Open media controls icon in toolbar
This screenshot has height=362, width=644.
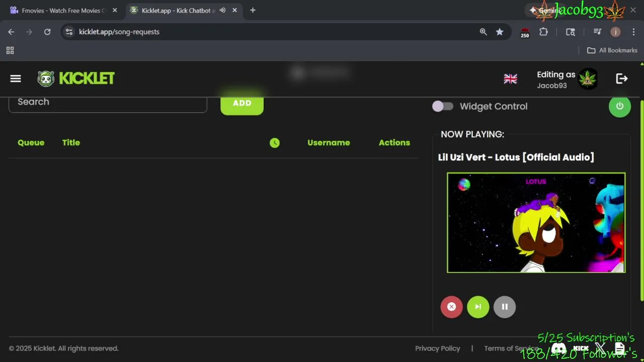(597, 32)
